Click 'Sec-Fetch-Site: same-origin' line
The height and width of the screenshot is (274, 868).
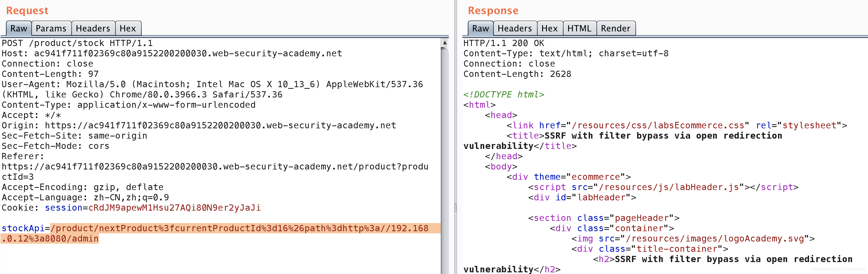(x=74, y=136)
